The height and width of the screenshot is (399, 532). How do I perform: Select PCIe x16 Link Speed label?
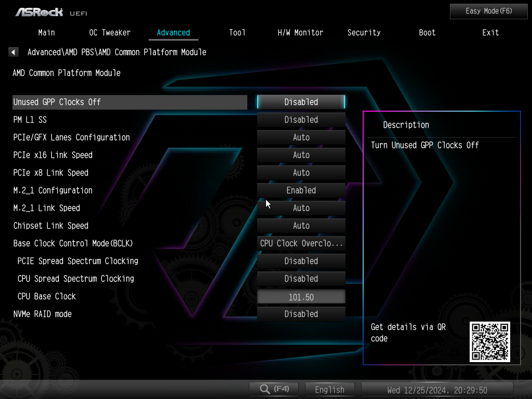(53, 155)
